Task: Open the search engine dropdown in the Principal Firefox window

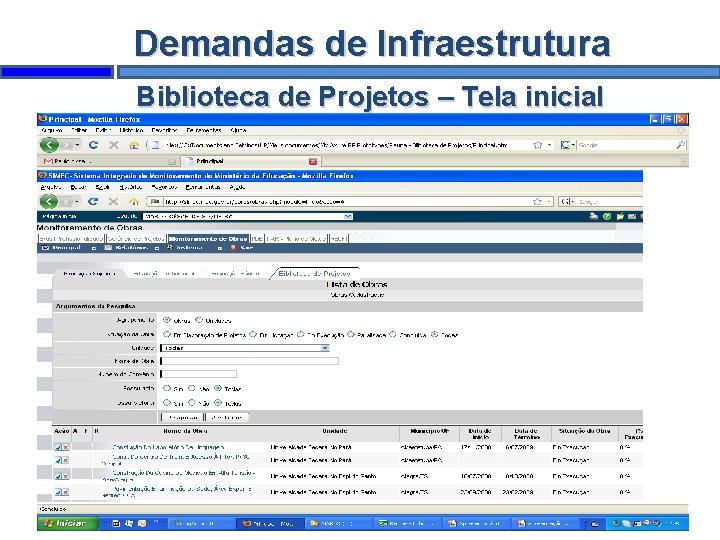Action: pos(573,145)
